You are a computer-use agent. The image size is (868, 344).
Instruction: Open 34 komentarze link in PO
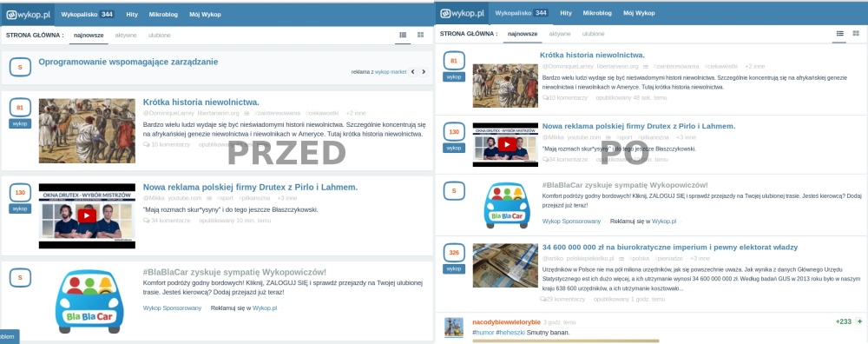tap(565, 160)
